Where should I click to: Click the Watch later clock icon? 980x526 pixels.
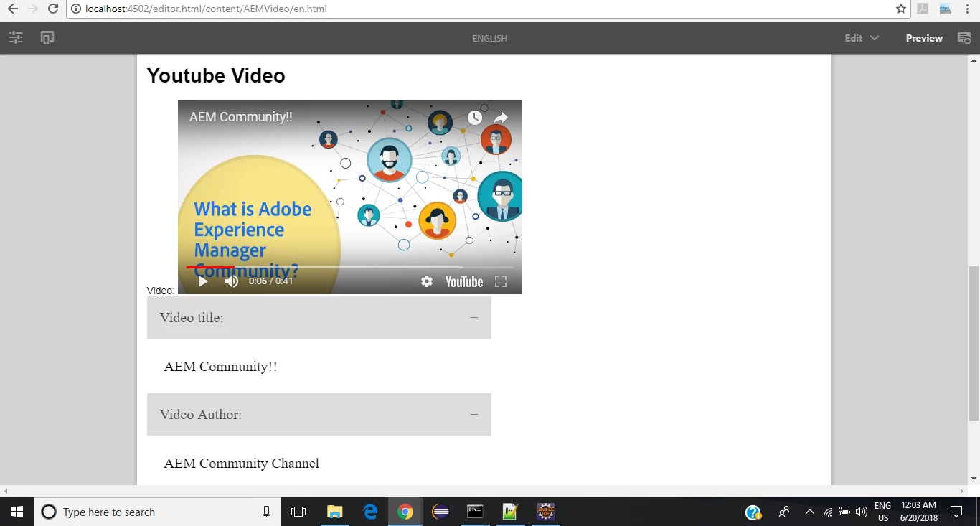(x=475, y=118)
